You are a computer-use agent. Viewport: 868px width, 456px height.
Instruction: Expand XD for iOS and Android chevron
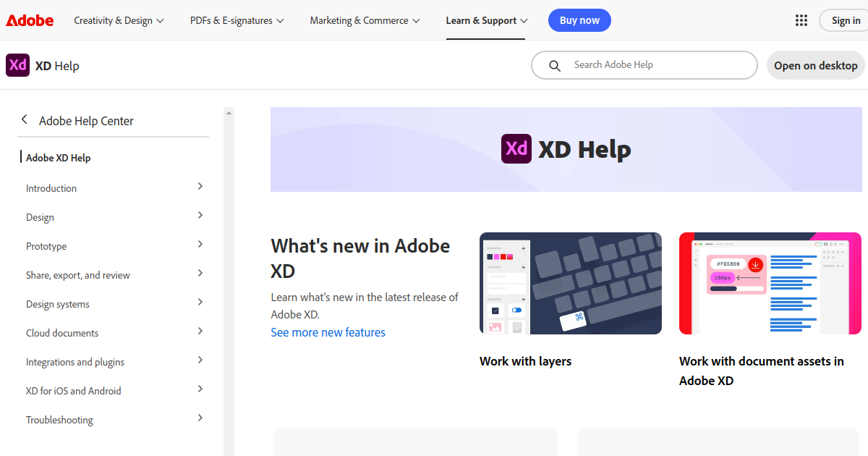pos(200,389)
